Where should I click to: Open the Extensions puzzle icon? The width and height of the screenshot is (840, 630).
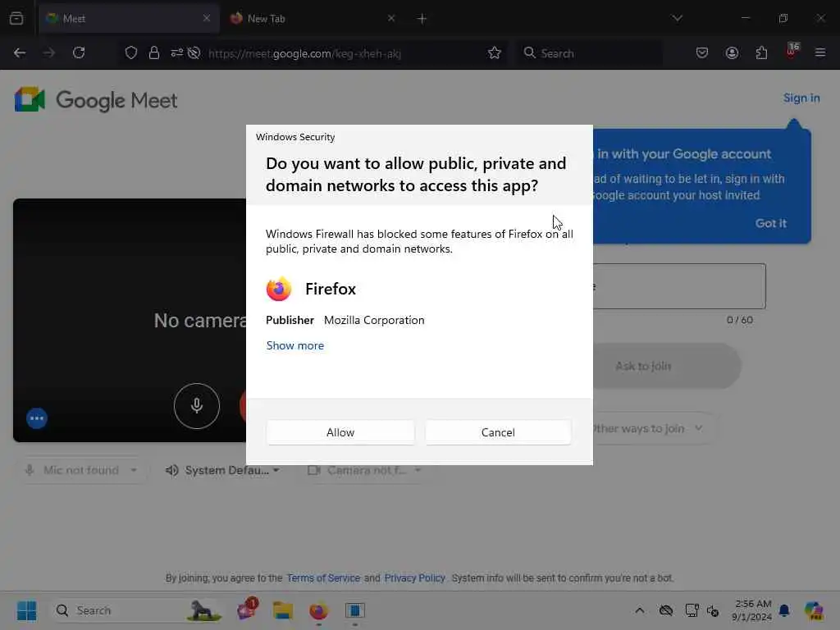[x=761, y=53]
